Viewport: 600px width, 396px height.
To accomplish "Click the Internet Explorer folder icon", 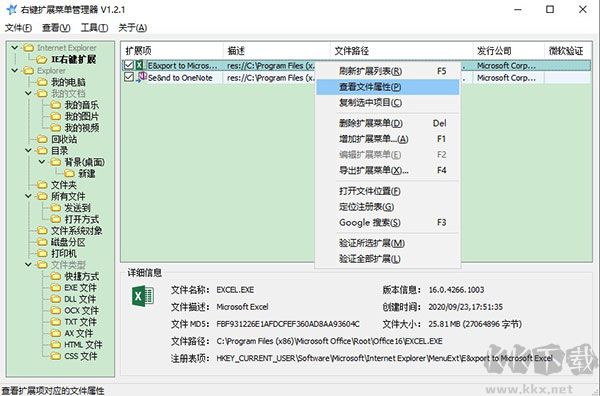I will pyautogui.click(x=28, y=48).
